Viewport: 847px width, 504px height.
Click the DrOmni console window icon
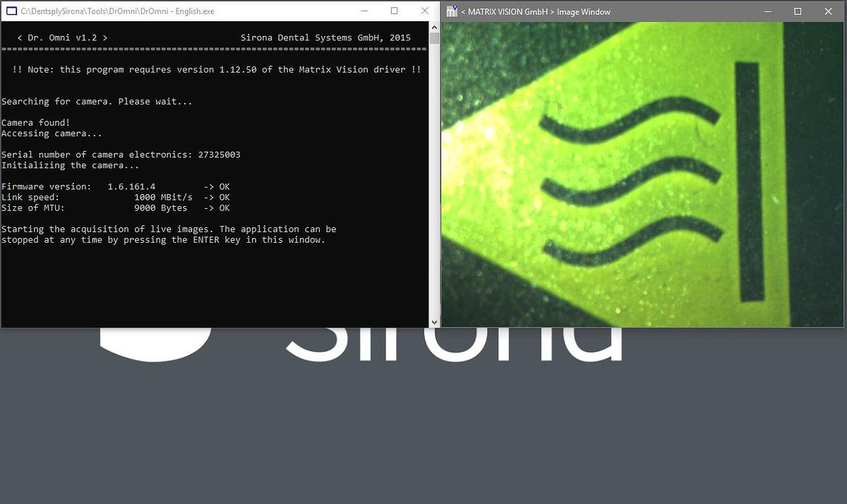(x=12, y=11)
